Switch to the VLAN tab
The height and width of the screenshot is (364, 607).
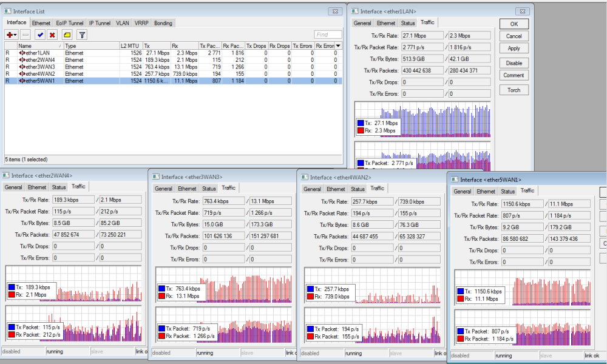click(x=123, y=23)
